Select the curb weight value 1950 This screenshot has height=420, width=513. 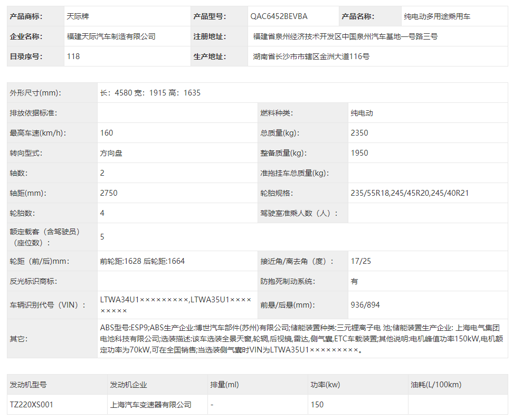[359, 153]
